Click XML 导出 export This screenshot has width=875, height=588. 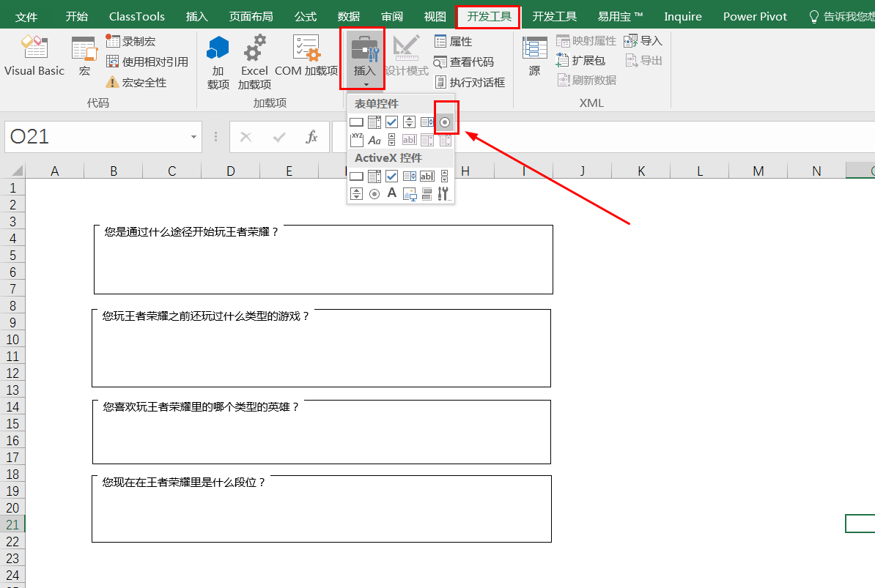click(x=643, y=60)
